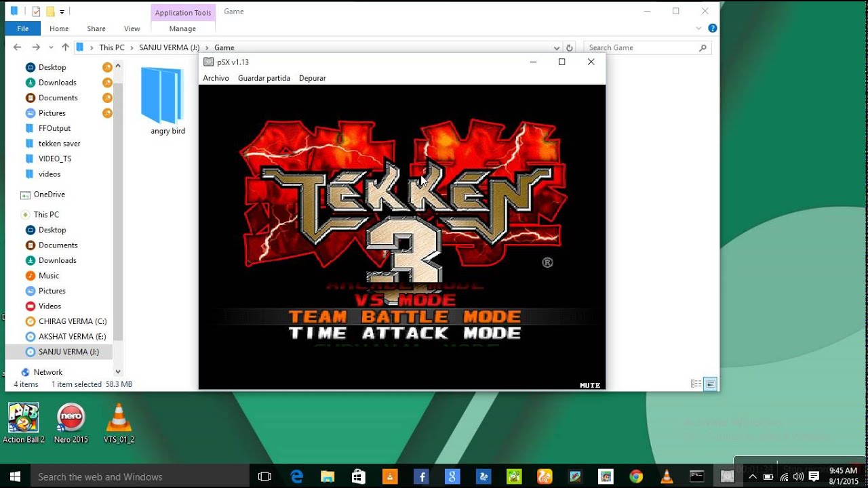Open the Nero 2015 desktop shortcut

[71, 423]
